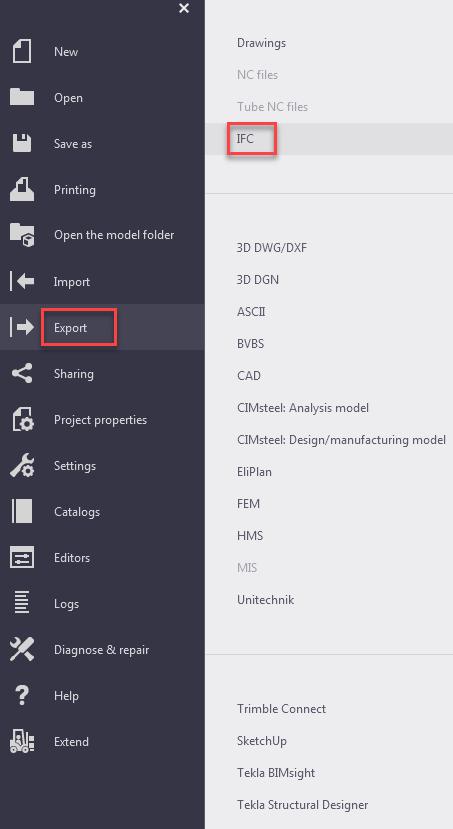Click the Open folder icon
This screenshot has height=829, width=453.
pyautogui.click(x=22, y=97)
